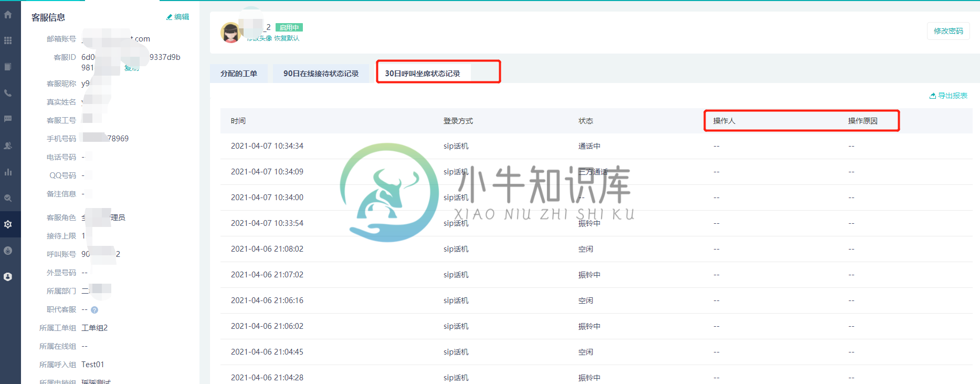980x384 pixels.
Task: Click the 接待上限 field label
Action: pos(61,236)
